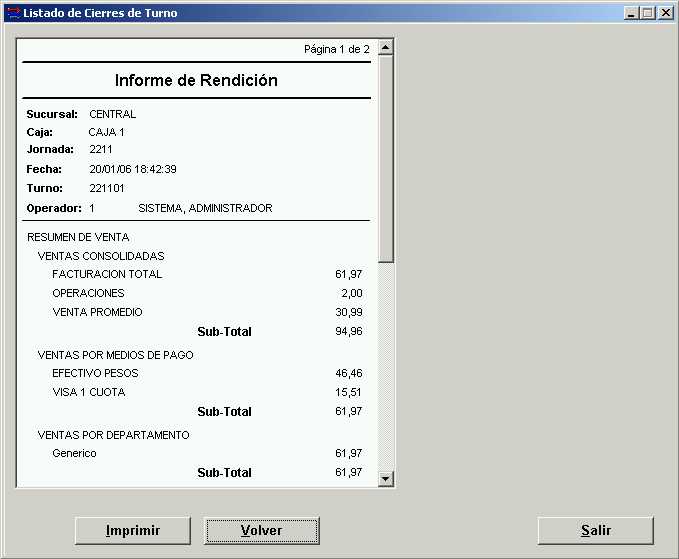
Task: Close the Listado de Cierres de Turno window
Action: click(665, 13)
